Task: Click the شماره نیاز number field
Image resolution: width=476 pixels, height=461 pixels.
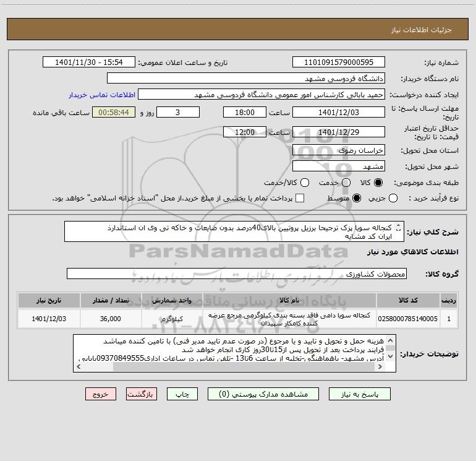Action: point(339,62)
